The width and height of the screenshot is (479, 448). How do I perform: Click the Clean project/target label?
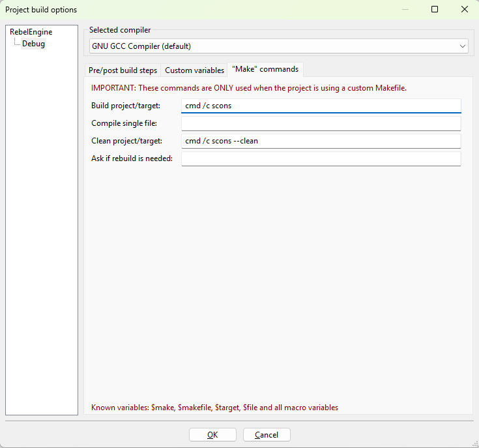tap(126, 141)
